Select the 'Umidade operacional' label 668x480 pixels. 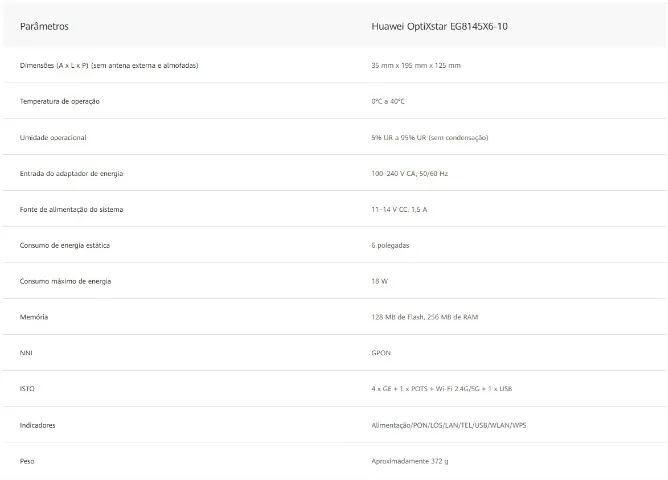[x=53, y=138]
